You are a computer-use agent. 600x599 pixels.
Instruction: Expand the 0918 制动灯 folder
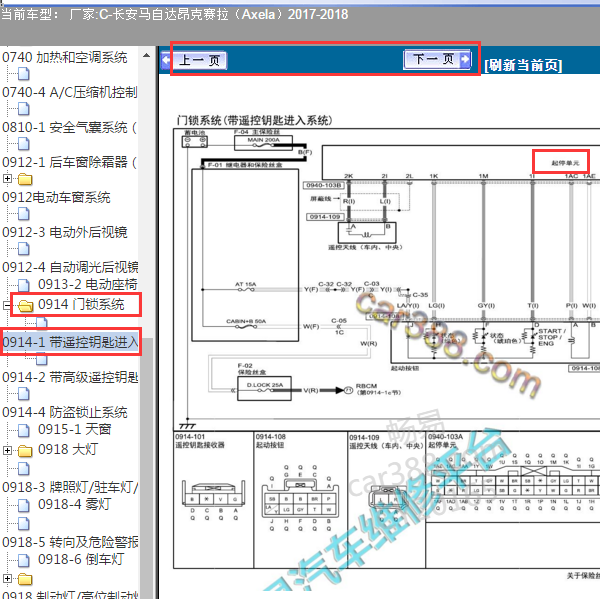tap(7, 579)
